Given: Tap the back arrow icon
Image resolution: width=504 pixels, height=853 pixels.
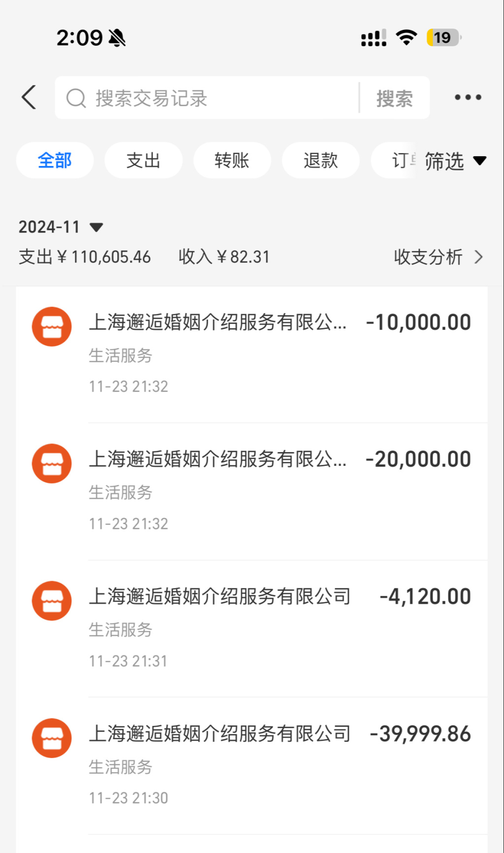Looking at the screenshot, I should click(29, 97).
